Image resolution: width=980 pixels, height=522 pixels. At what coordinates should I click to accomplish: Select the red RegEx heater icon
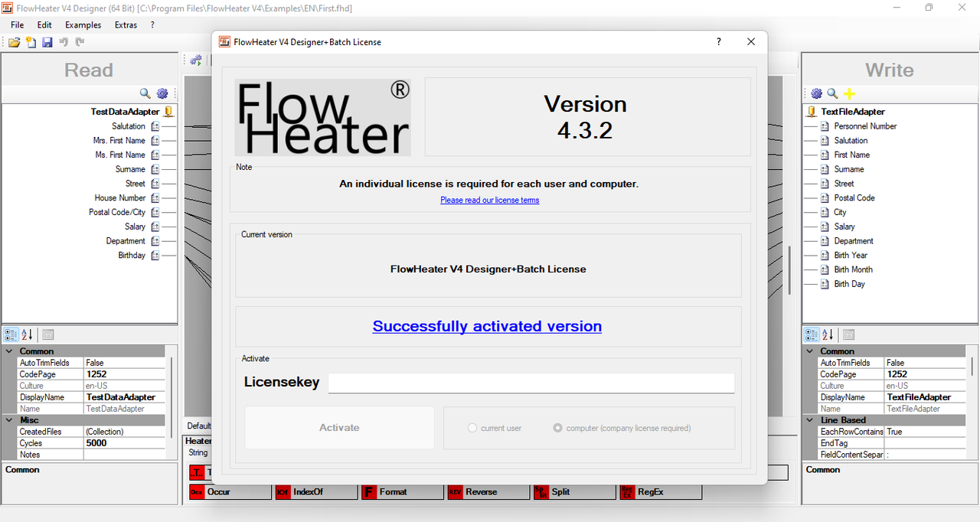(628, 492)
